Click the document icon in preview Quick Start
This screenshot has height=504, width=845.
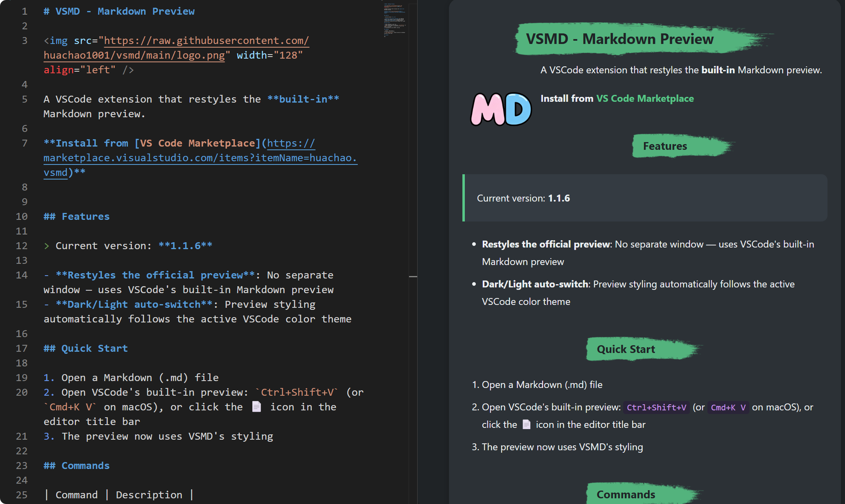[x=526, y=425]
